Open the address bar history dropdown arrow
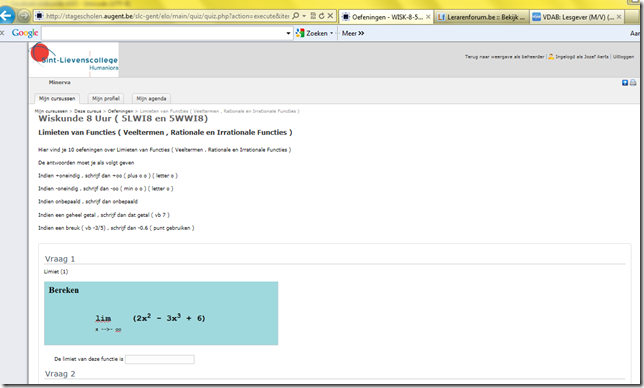 click(304, 16)
